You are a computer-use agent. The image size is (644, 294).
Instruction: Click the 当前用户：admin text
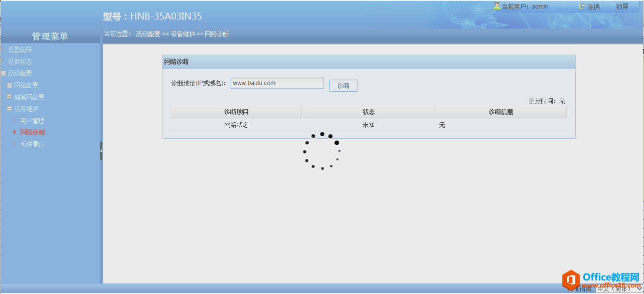tap(525, 7)
